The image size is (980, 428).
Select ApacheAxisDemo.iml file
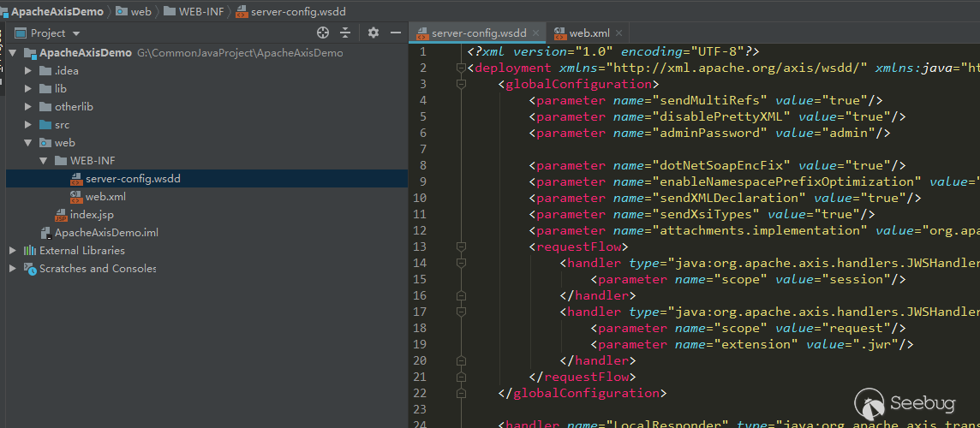[x=105, y=233]
